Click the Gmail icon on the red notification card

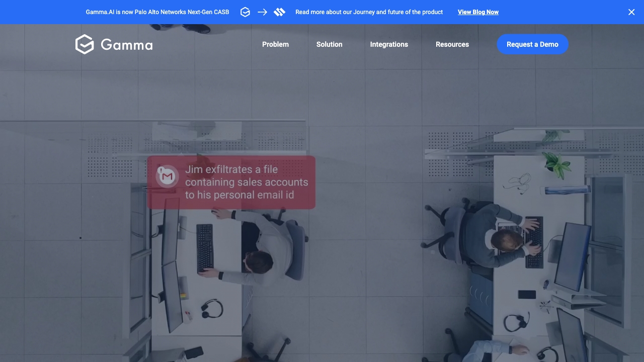[x=168, y=176]
